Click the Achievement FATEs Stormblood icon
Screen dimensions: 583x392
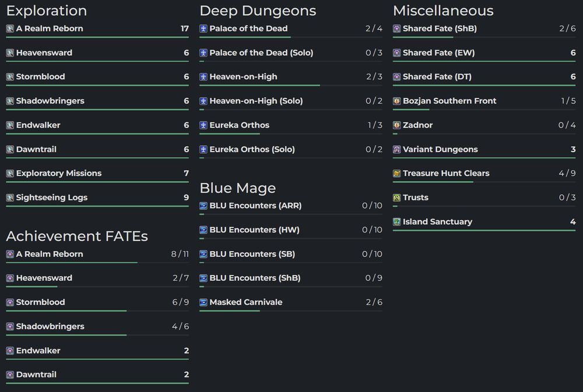(x=10, y=302)
